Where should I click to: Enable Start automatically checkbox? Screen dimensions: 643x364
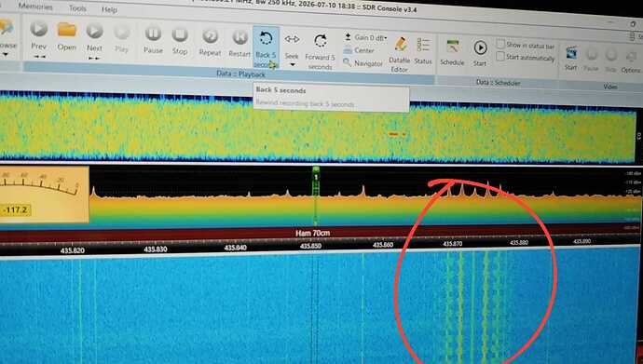pyautogui.click(x=499, y=56)
